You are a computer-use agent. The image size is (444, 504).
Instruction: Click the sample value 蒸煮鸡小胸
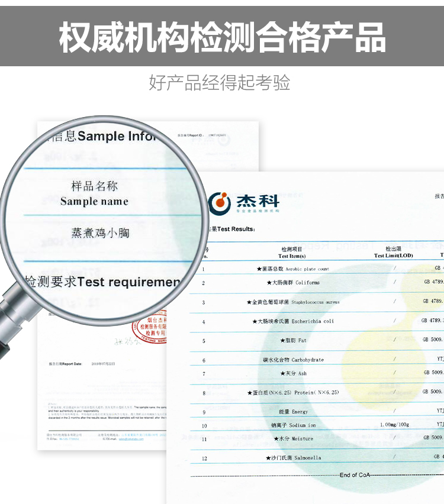click(x=101, y=232)
